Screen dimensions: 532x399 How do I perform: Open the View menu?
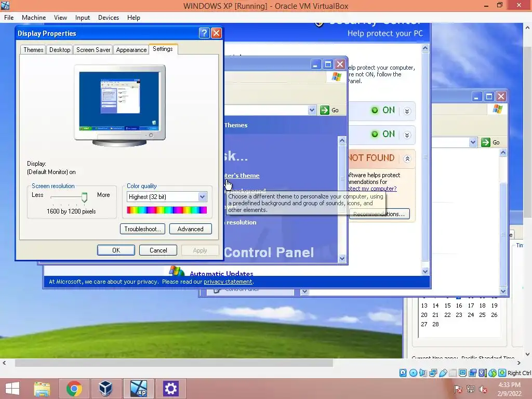[60, 18]
